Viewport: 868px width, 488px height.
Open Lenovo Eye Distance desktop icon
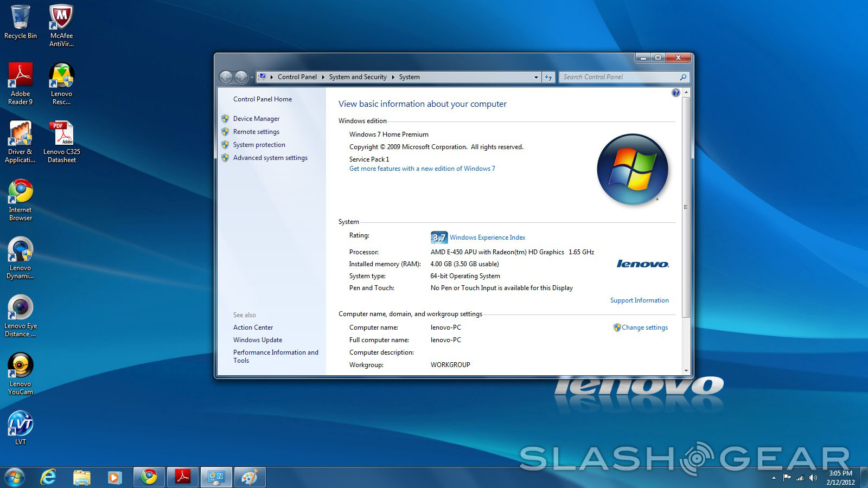point(21,316)
